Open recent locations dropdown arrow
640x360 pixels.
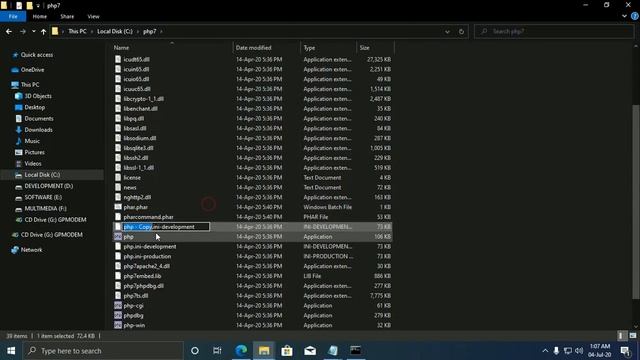pyautogui.click(x=33, y=31)
